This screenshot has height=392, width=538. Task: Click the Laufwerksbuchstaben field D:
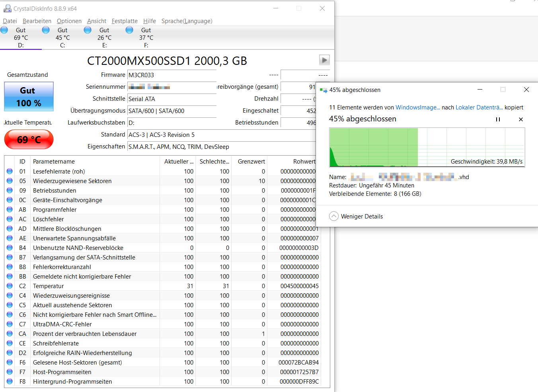coord(172,123)
